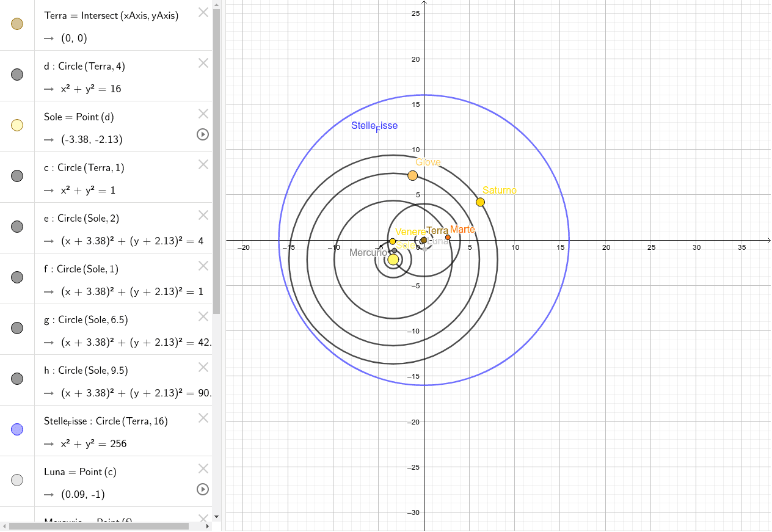Click definition 'h : Circle (Sole, 9.5)'

[x=86, y=371]
